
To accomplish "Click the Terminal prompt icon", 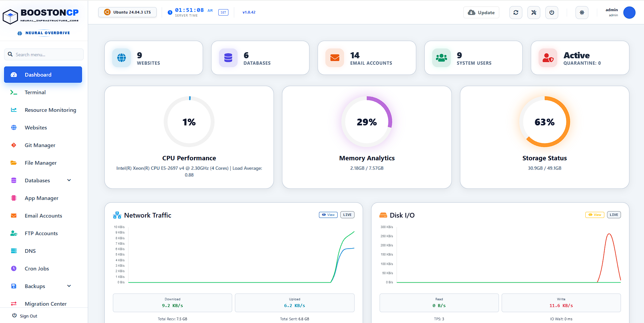I will pos(14,92).
